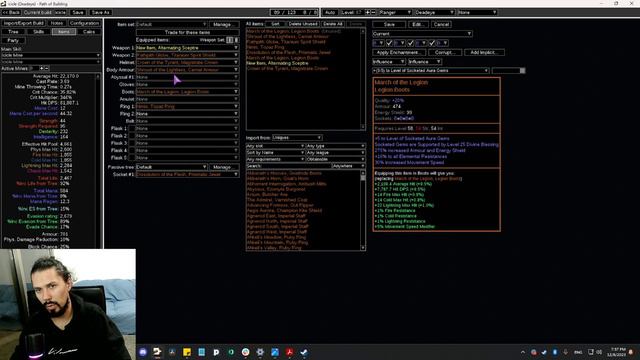Click the volume icon in tray
This screenshot has height=360, width=640.
coord(599,352)
